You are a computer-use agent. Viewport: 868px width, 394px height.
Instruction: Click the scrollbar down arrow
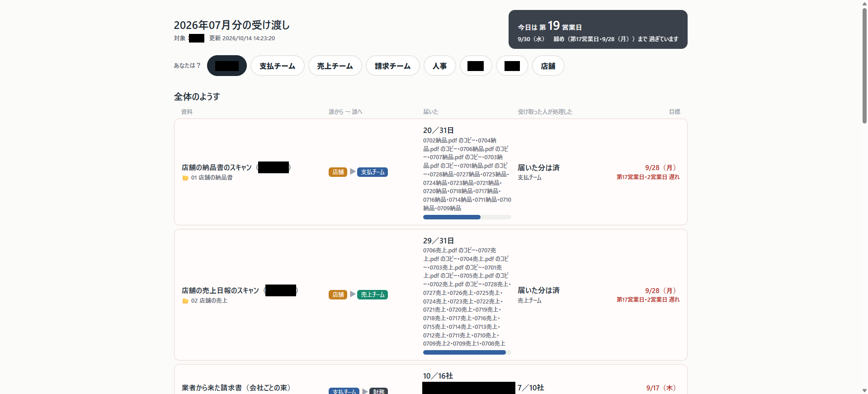tap(864, 390)
